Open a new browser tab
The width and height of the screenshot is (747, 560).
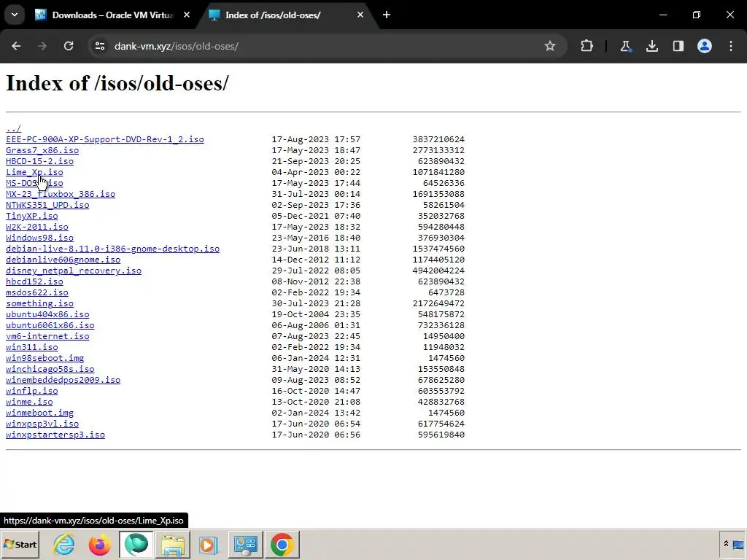(x=387, y=15)
